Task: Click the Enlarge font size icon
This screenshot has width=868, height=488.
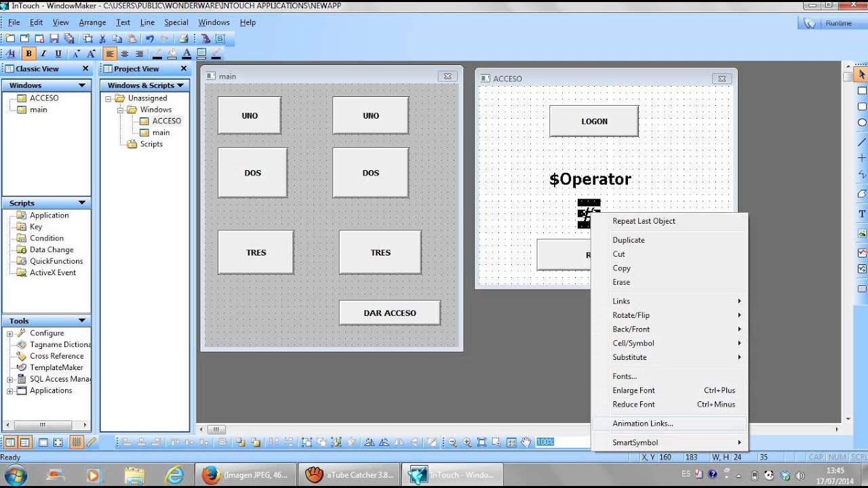Action: (x=91, y=54)
